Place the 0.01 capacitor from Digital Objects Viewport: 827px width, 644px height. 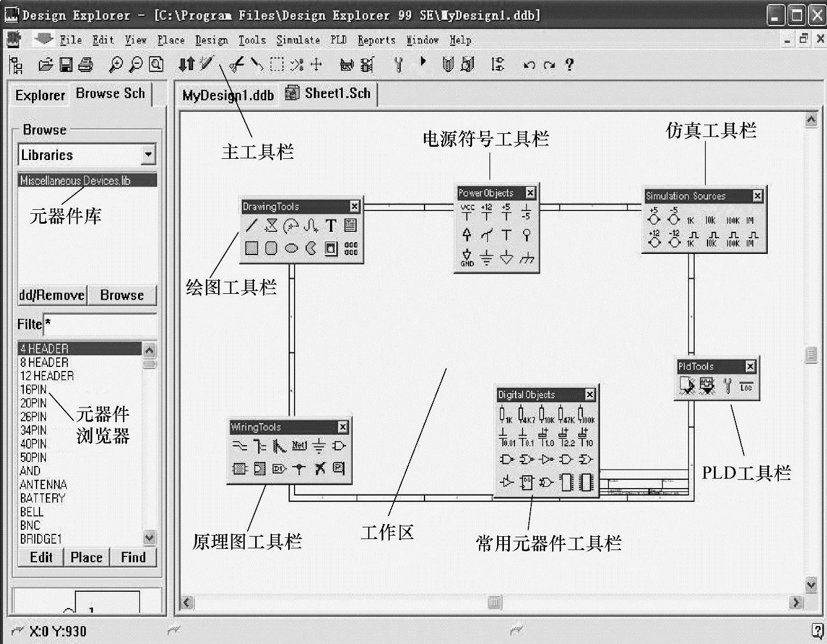click(x=506, y=438)
